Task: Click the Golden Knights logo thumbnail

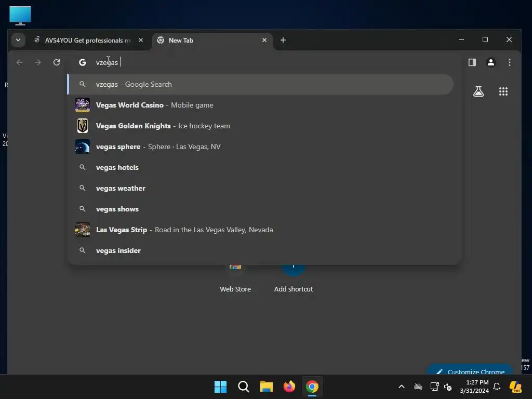Action: point(83,126)
